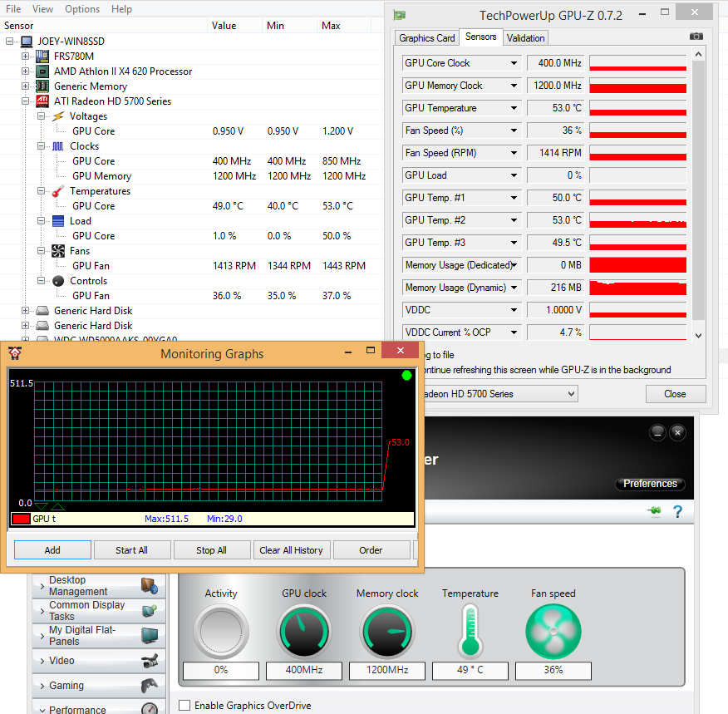The width and height of the screenshot is (728, 714).
Task: Expand the FRS780M tree node
Action: [26, 57]
